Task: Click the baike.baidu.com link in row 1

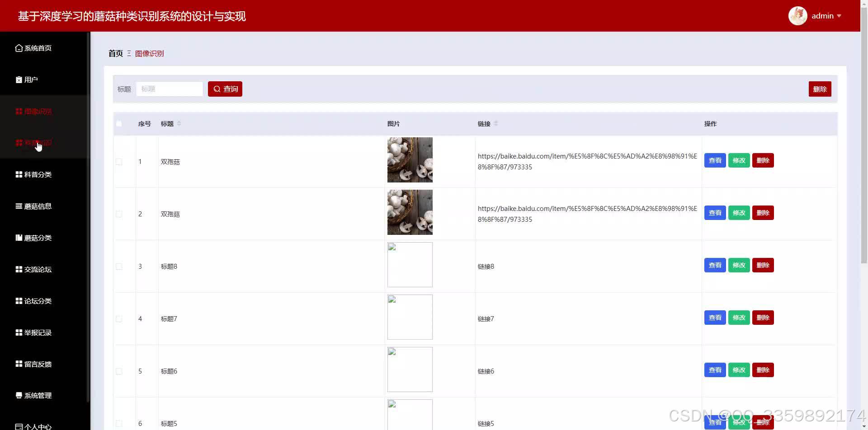Action: click(587, 162)
